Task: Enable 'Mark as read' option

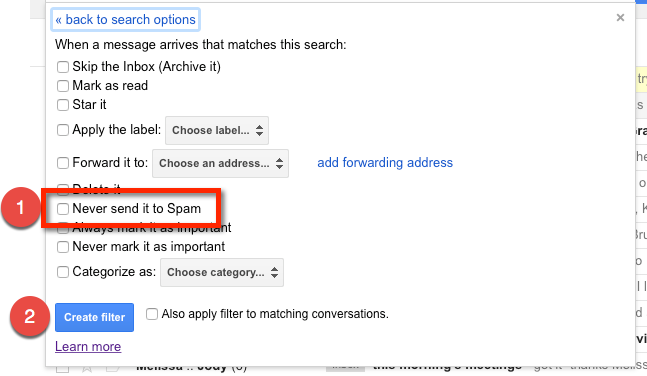Action: [x=63, y=86]
